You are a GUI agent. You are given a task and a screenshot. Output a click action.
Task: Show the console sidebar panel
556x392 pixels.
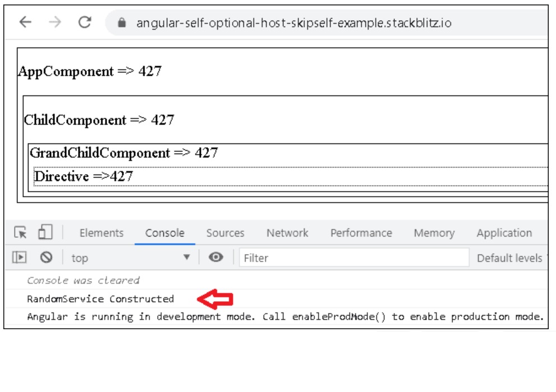tap(20, 257)
